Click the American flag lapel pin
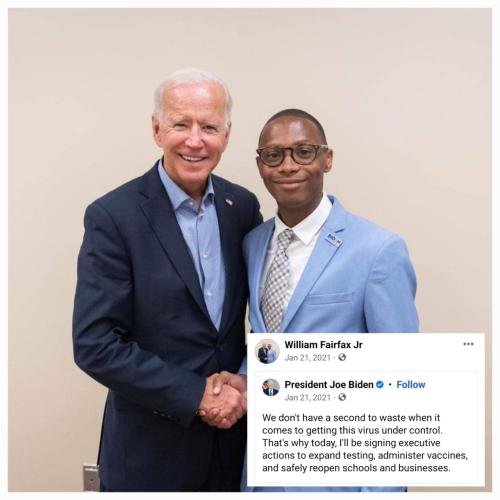 (229, 202)
